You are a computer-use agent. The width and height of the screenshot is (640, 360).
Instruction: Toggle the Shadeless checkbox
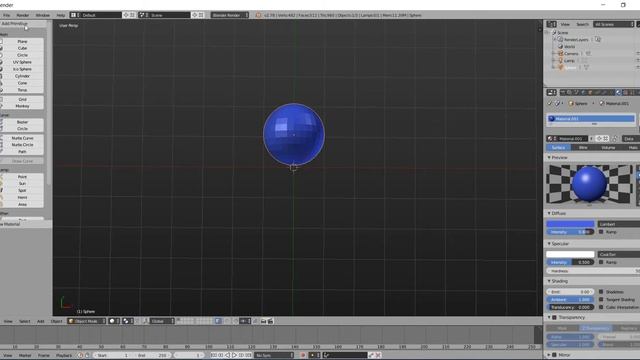(601, 292)
